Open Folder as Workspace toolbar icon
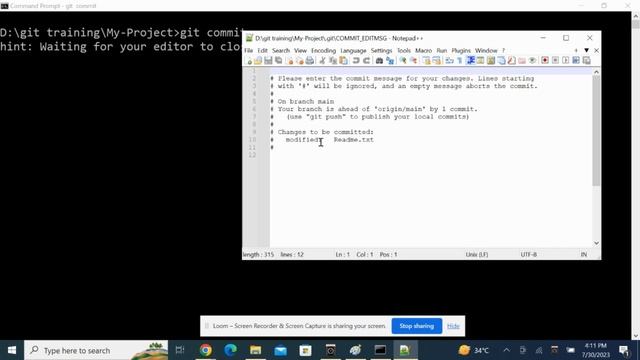The height and width of the screenshot is (360, 640). (522, 61)
